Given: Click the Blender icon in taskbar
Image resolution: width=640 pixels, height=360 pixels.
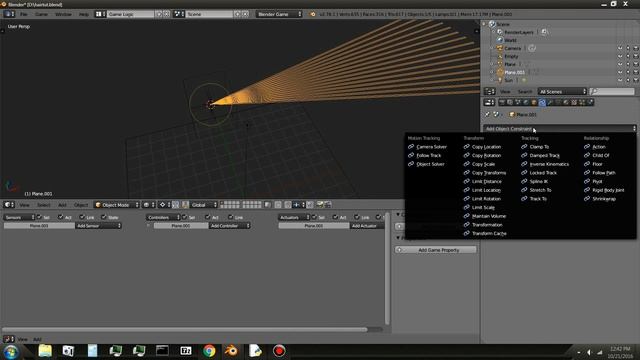Looking at the screenshot, I should coord(231,351).
